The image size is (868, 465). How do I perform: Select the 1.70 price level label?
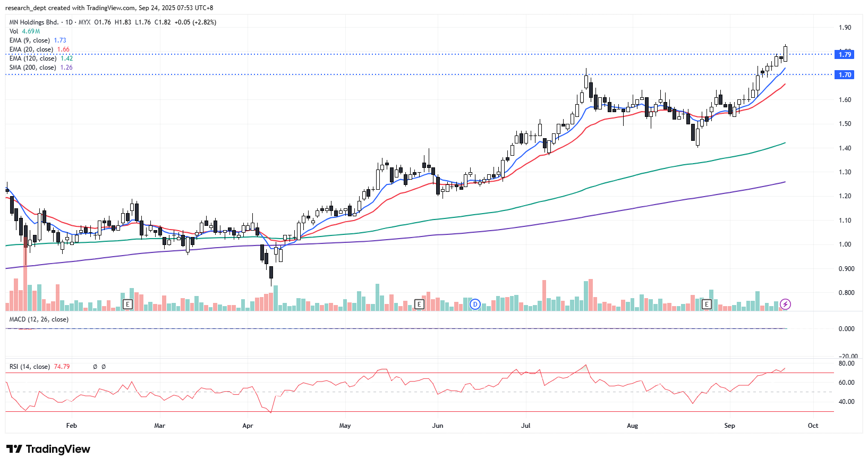[845, 75]
